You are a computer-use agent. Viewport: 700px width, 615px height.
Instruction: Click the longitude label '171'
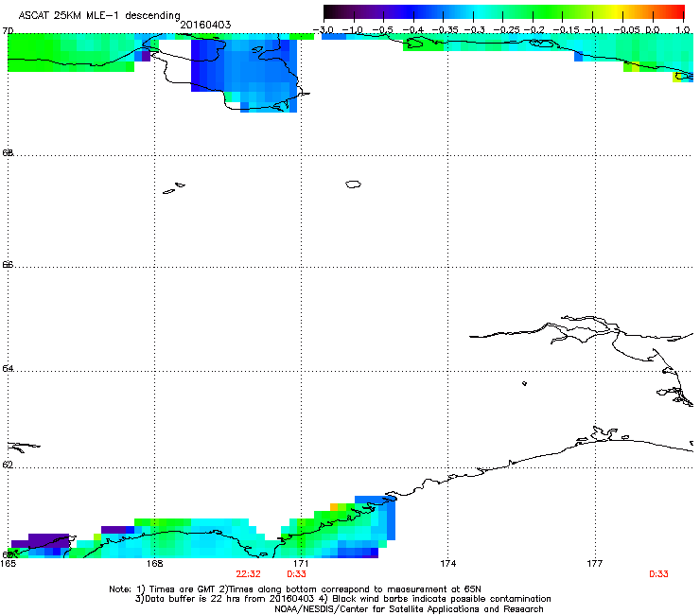coord(301,564)
